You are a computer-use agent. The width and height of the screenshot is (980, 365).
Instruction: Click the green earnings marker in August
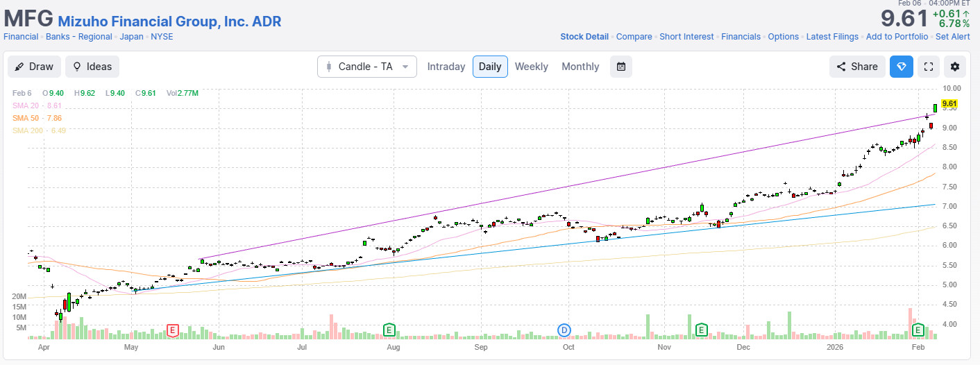pos(389,330)
